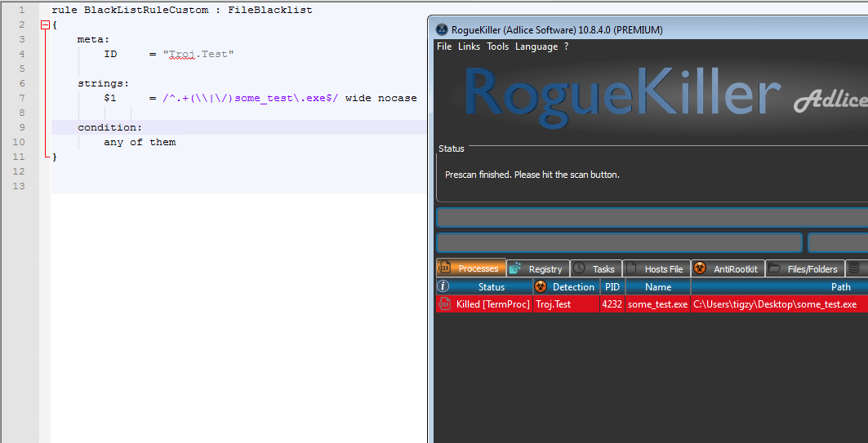Collapse the rule block fold marker
The image size is (868, 443).
(45, 24)
